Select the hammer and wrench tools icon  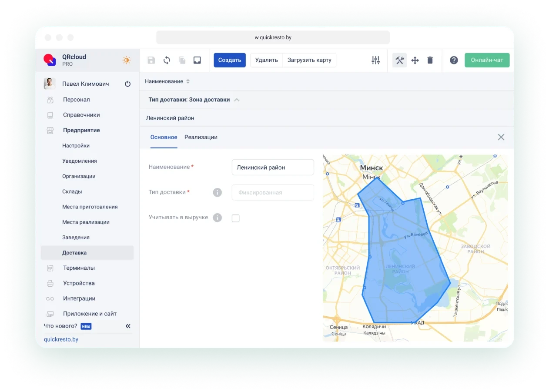pyautogui.click(x=399, y=60)
